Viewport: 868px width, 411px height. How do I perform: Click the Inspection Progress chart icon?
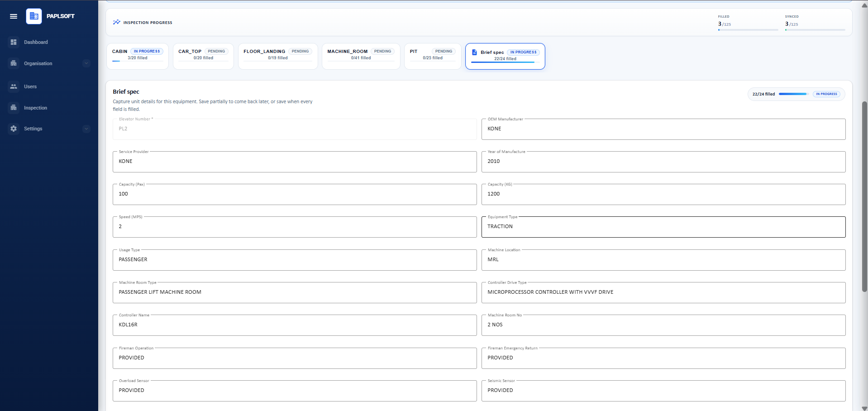117,22
